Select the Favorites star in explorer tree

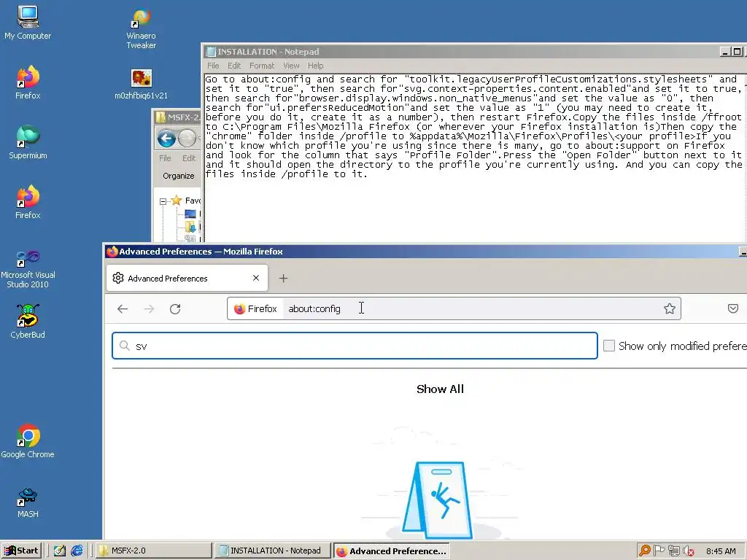click(177, 201)
